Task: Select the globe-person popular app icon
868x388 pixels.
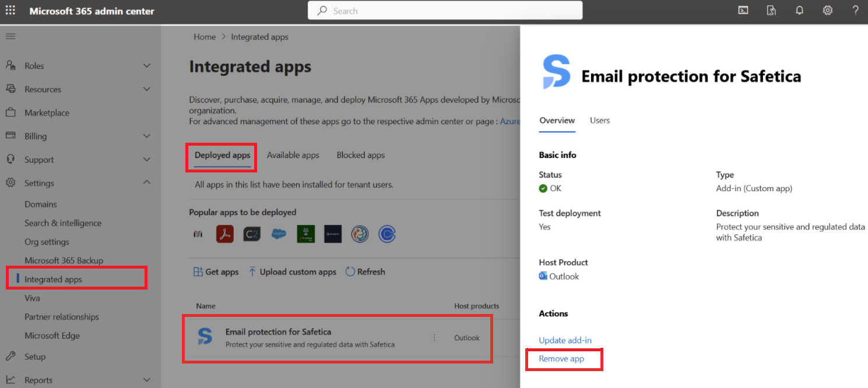Action: [360, 234]
